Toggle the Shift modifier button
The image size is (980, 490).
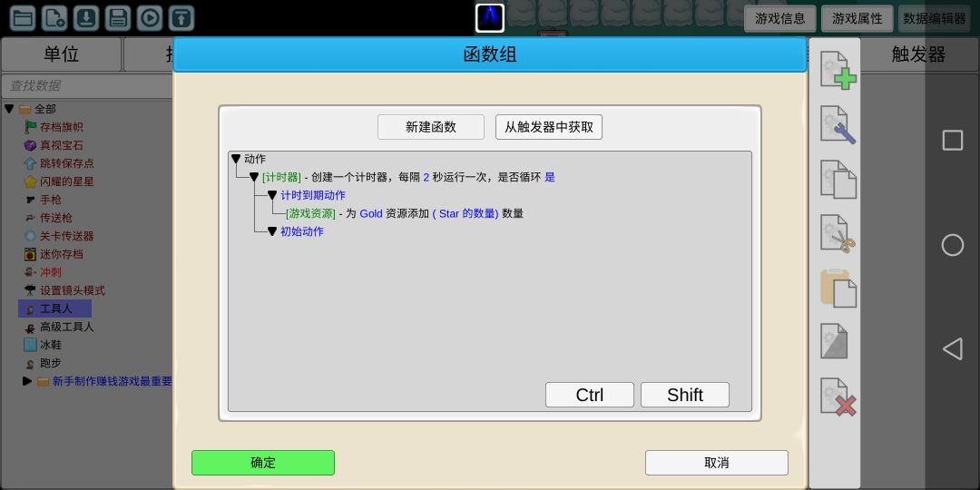(685, 395)
